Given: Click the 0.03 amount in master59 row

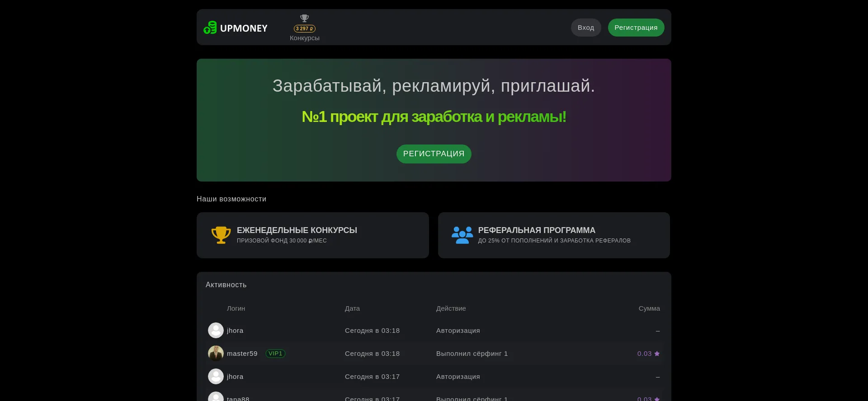Looking at the screenshot, I should pyautogui.click(x=644, y=354).
